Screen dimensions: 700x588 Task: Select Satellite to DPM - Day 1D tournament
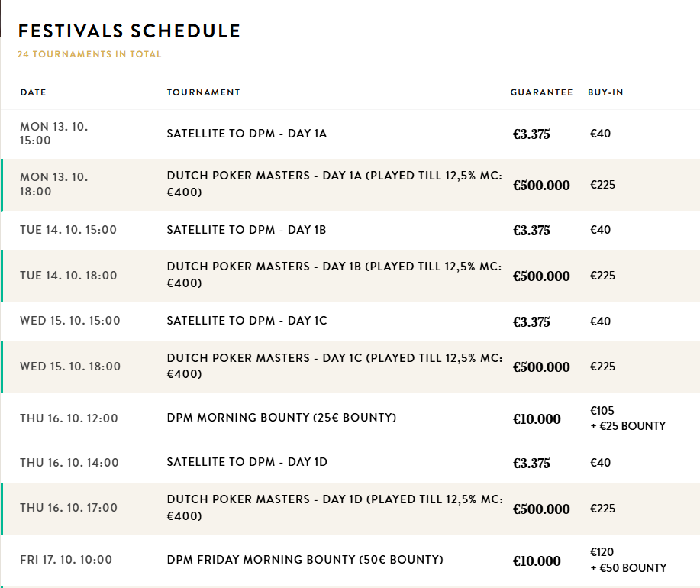point(247,462)
